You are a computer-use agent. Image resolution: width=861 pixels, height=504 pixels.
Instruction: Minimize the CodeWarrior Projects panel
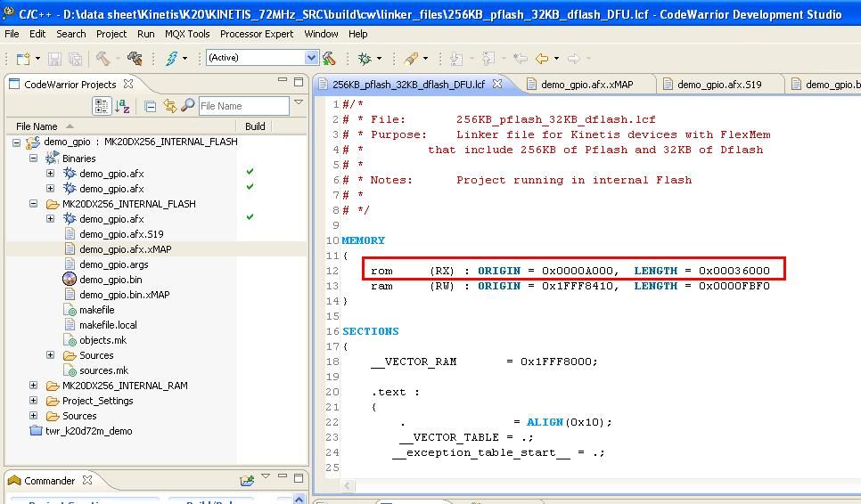tap(283, 80)
